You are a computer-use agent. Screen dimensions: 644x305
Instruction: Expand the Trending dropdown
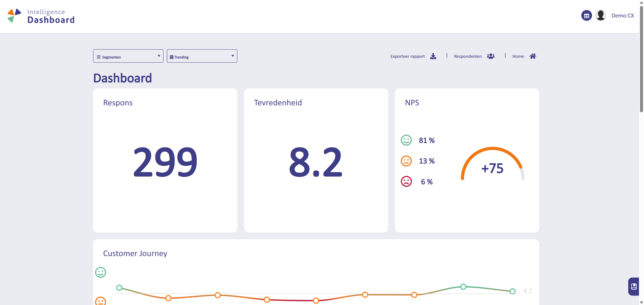coord(202,56)
